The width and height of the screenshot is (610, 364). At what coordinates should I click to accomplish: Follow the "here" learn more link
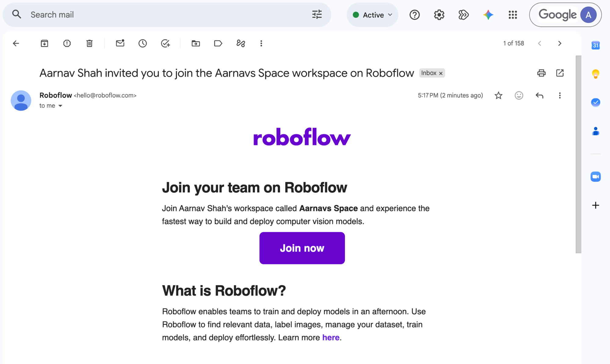point(331,337)
